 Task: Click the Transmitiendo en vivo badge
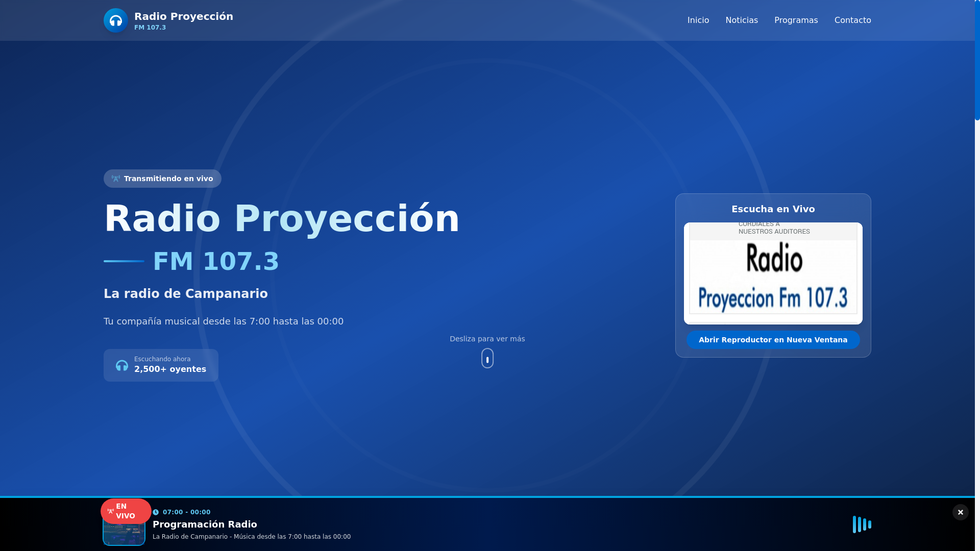click(x=162, y=179)
